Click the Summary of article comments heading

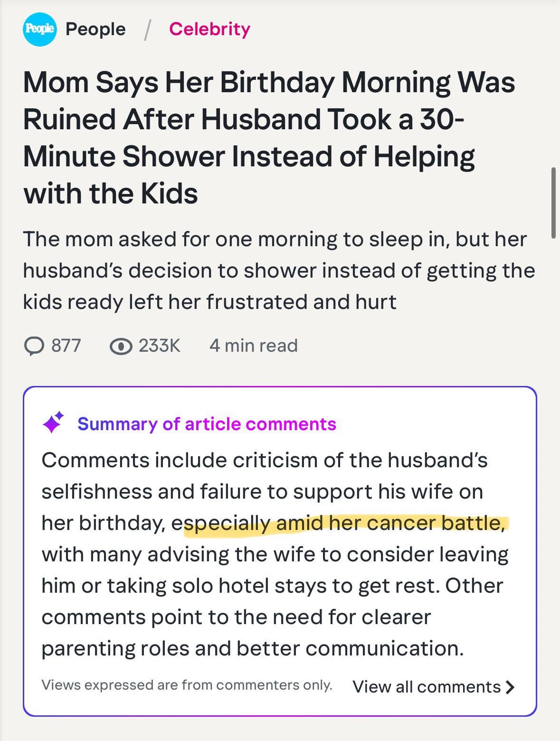coord(207,423)
